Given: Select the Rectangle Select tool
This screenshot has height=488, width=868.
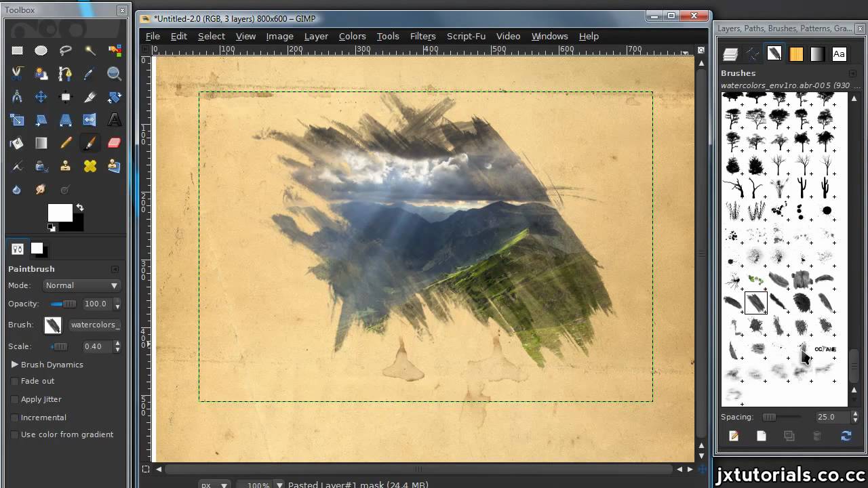Looking at the screenshot, I should [18, 50].
